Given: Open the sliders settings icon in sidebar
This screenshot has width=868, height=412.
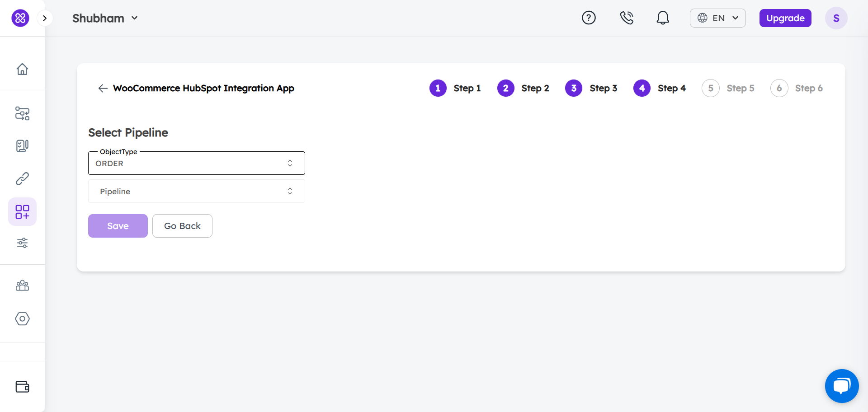Looking at the screenshot, I should coord(22,243).
